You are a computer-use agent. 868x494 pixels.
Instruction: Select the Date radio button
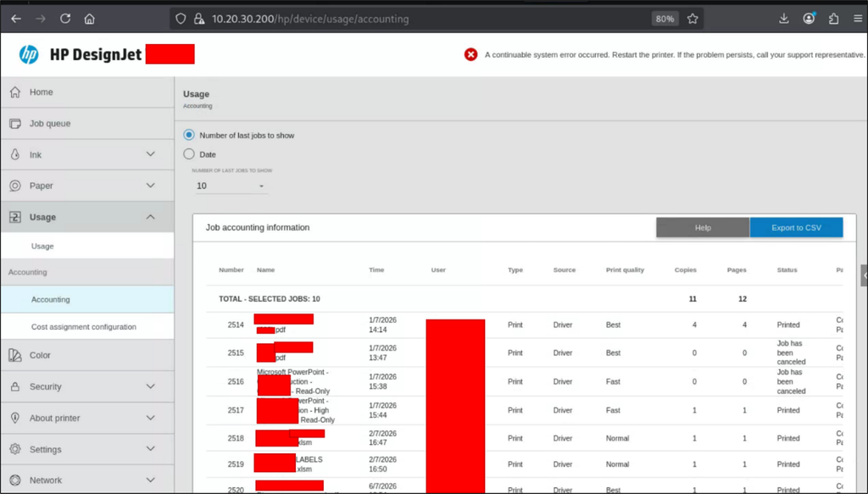(189, 153)
